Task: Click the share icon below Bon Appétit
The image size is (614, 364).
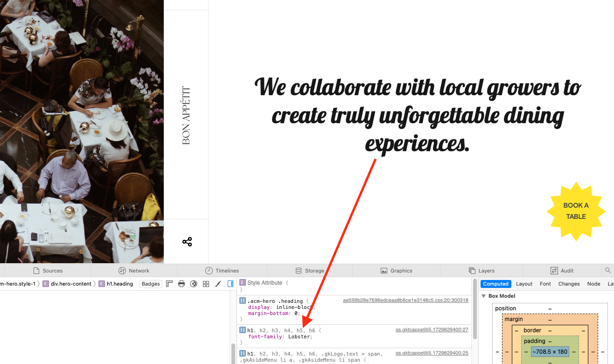Action: click(187, 242)
